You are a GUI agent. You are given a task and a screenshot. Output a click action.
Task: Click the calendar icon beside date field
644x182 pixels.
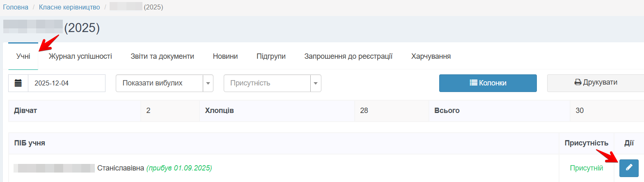[18, 83]
